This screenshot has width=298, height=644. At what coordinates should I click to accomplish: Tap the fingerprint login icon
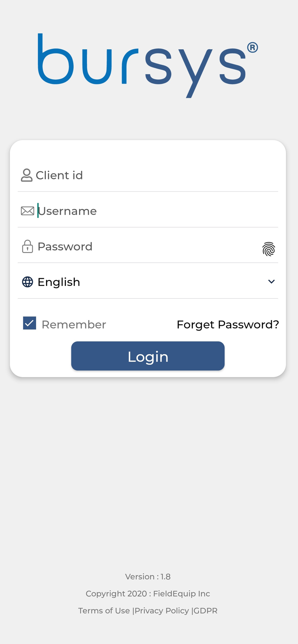click(268, 249)
